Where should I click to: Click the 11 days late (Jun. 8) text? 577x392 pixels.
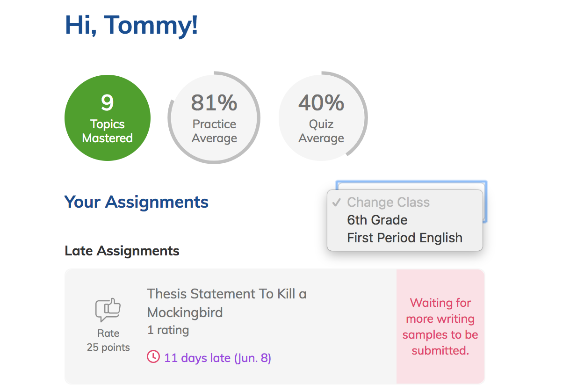tap(217, 358)
